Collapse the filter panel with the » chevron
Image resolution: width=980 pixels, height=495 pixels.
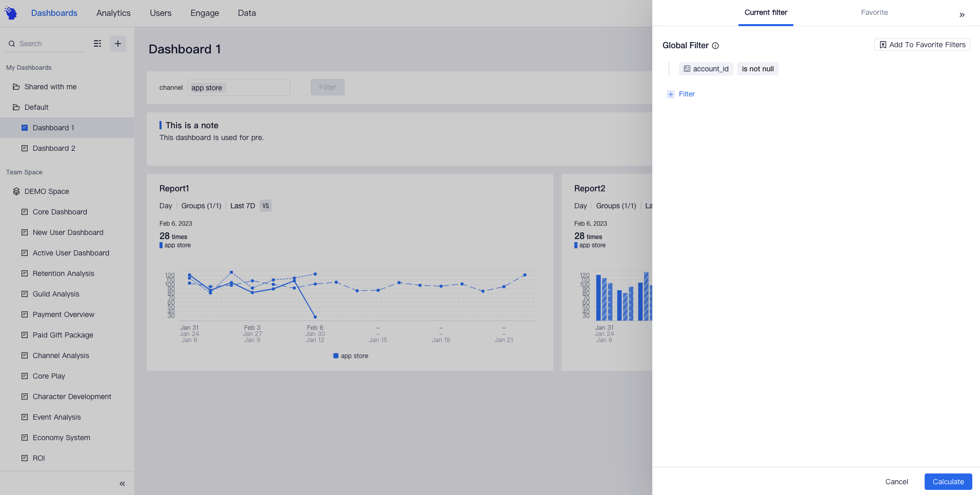[962, 14]
